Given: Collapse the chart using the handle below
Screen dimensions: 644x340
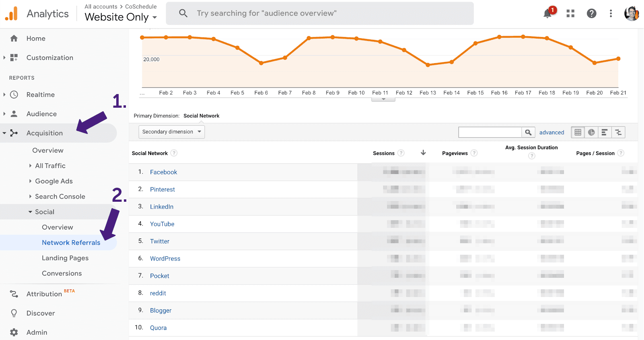Looking at the screenshot, I should (x=383, y=99).
